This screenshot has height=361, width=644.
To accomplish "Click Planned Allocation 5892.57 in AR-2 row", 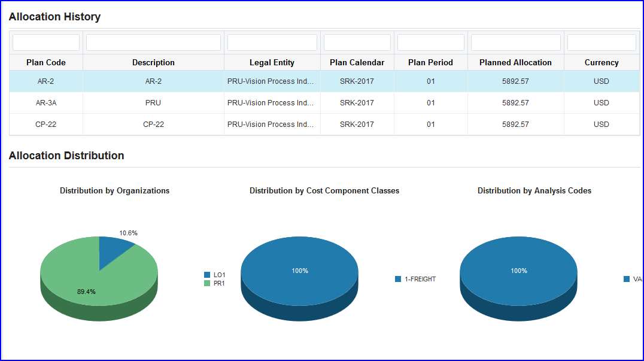I will pyautogui.click(x=515, y=81).
